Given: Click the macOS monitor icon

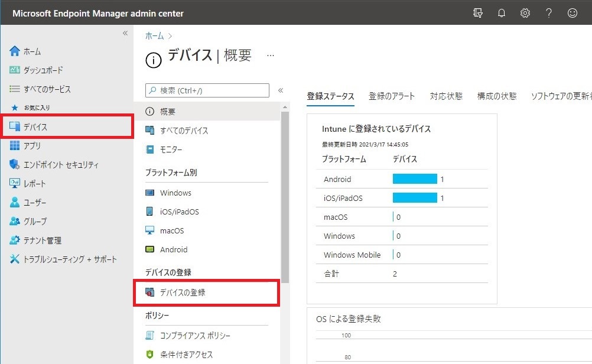Looking at the screenshot, I should (149, 230).
